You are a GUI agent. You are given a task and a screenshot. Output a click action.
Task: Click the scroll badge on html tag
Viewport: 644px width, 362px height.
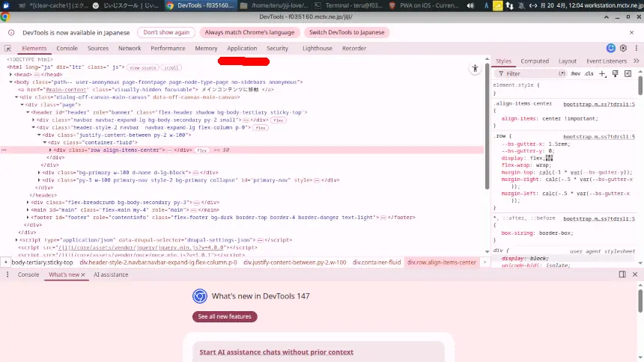(171, 68)
